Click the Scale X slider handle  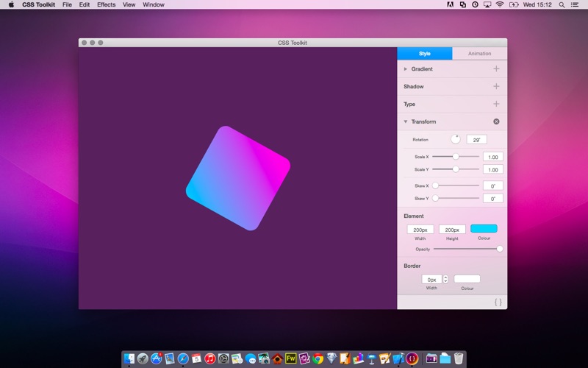pyautogui.click(x=456, y=157)
